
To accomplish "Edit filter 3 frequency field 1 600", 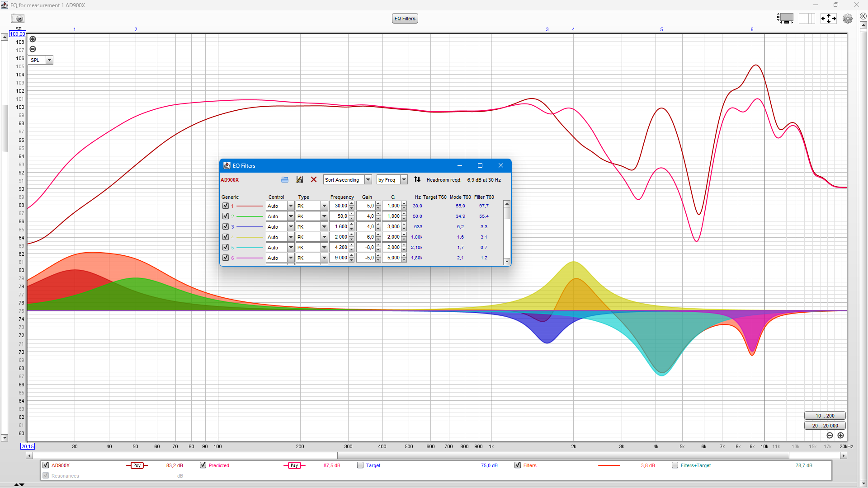I will pos(339,227).
